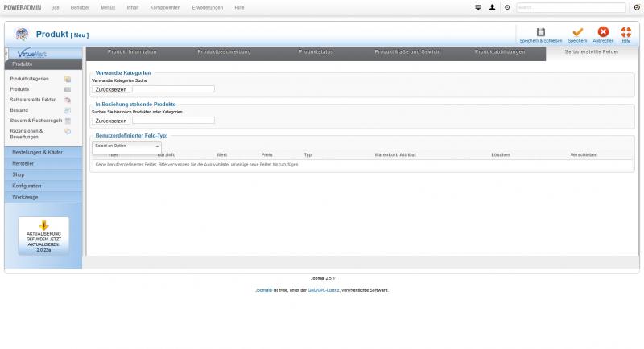Screen dimensions: 644x349
Task: Follow the GNU/GPL-Lizenz footer link
Action: tap(322, 290)
